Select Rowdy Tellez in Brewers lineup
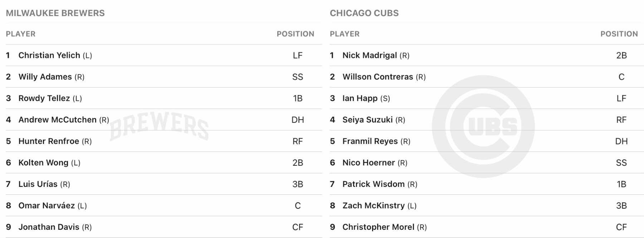This screenshot has width=644, height=238. click(44, 98)
